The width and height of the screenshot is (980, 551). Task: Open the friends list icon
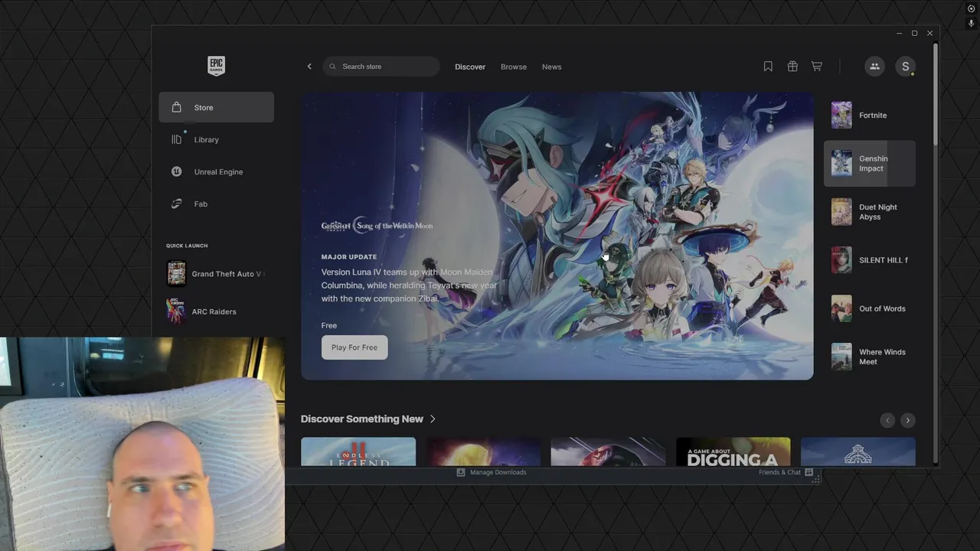pyautogui.click(x=874, y=67)
